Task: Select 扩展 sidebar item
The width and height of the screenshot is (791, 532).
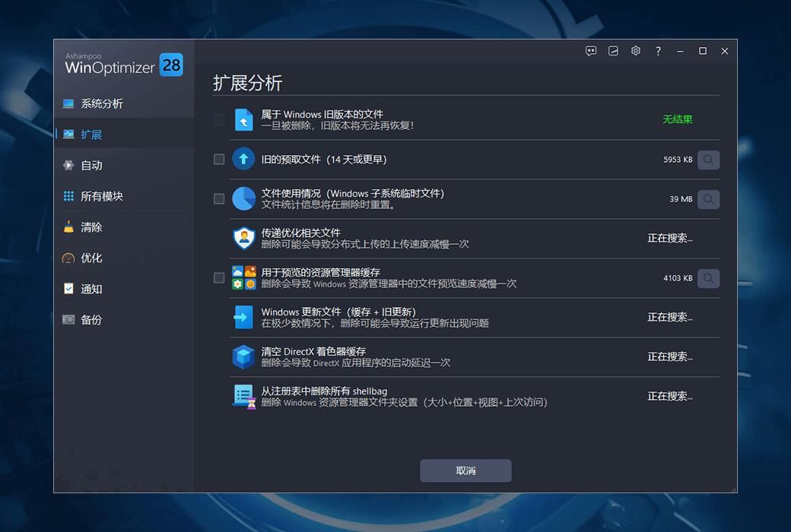Action: click(x=124, y=135)
